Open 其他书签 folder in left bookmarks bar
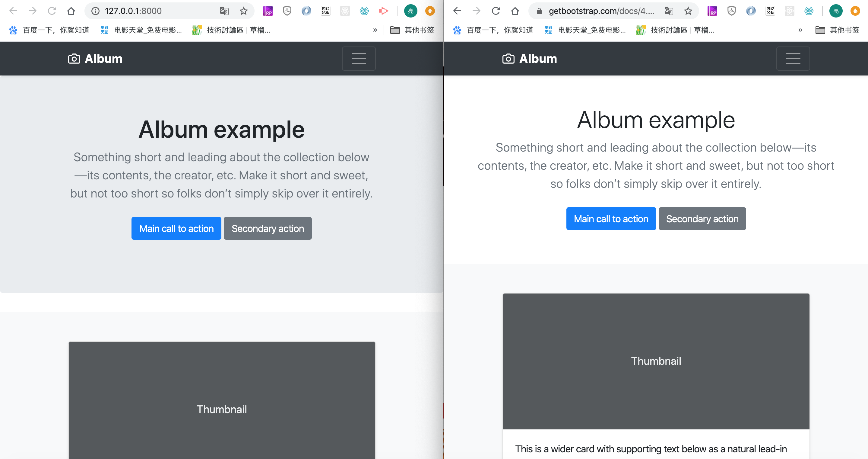Screen dimensions: 868x459 412,30
